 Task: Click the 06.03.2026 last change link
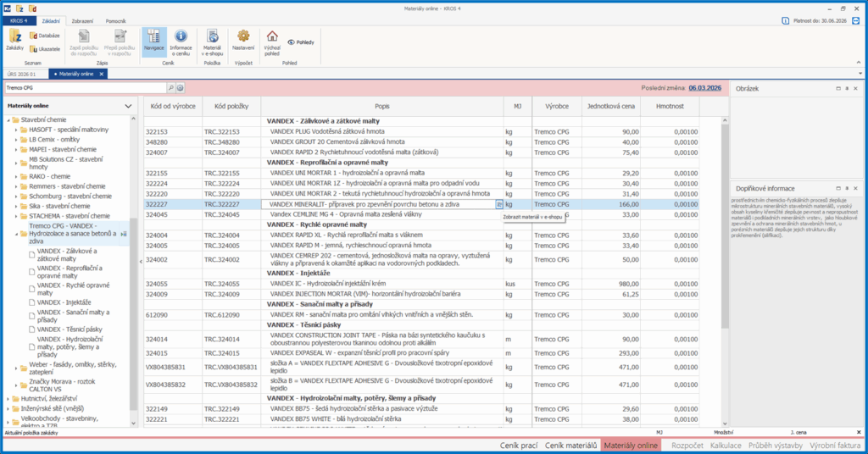tap(704, 87)
